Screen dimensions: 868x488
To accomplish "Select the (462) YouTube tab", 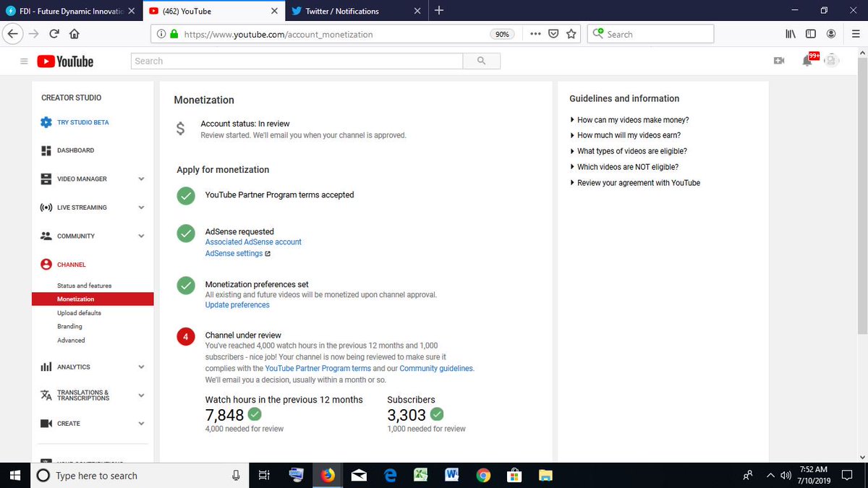I will point(213,11).
